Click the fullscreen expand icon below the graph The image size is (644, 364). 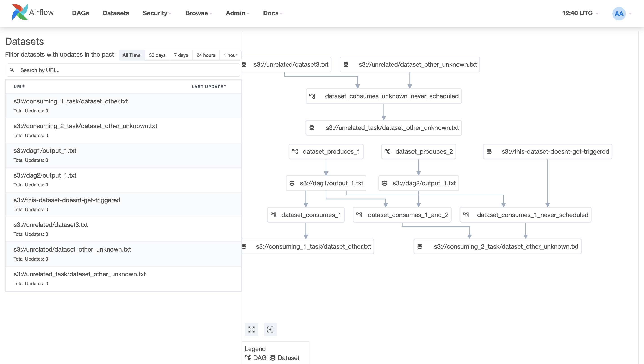251,329
